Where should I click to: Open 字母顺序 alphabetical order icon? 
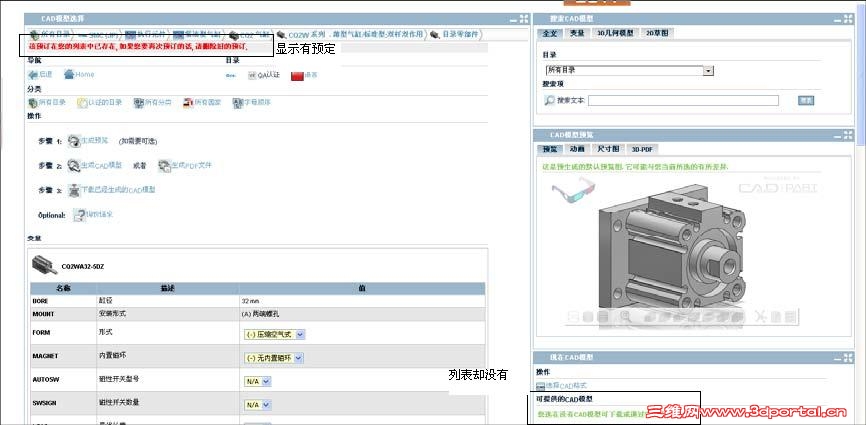pos(237,103)
